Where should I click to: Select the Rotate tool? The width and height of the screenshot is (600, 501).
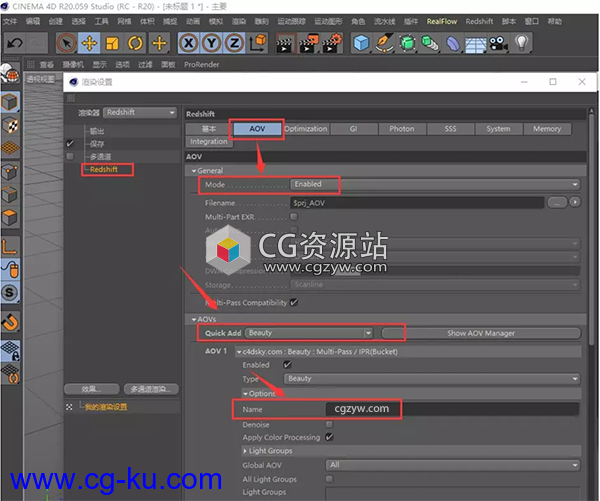click(135, 43)
